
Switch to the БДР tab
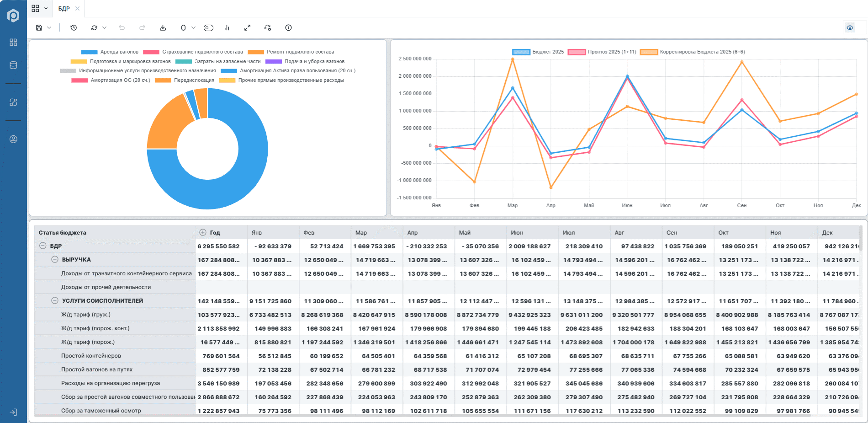point(64,9)
